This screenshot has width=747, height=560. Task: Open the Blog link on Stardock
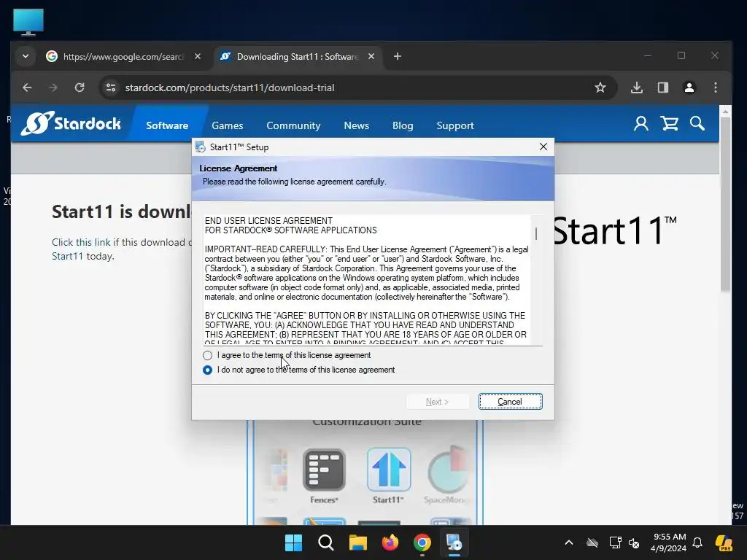point(403,125)
